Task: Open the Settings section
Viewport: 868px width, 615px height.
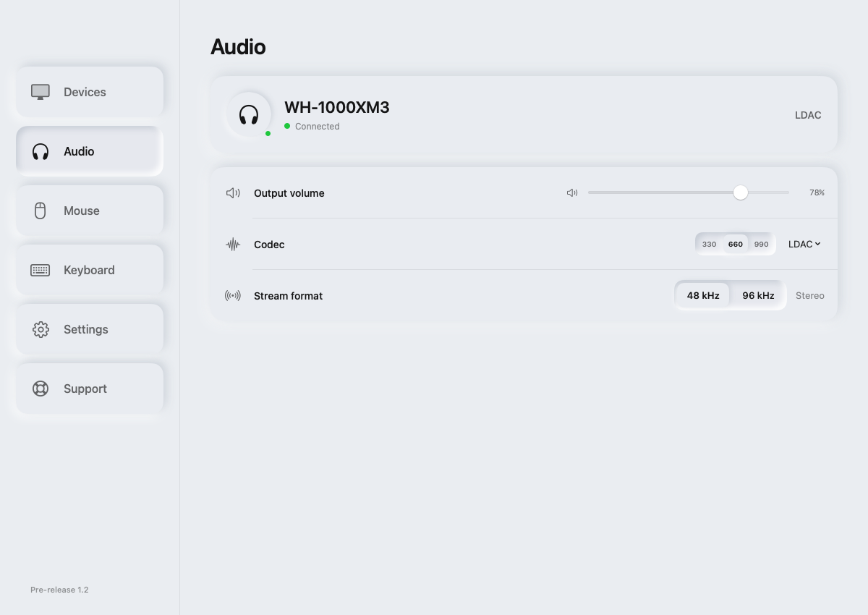Action: click(x=90, y=329)
